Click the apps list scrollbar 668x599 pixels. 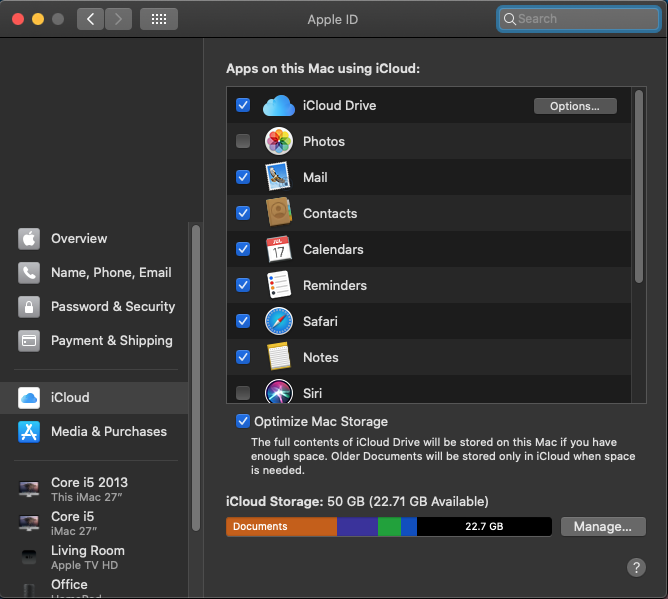point(639,187)
